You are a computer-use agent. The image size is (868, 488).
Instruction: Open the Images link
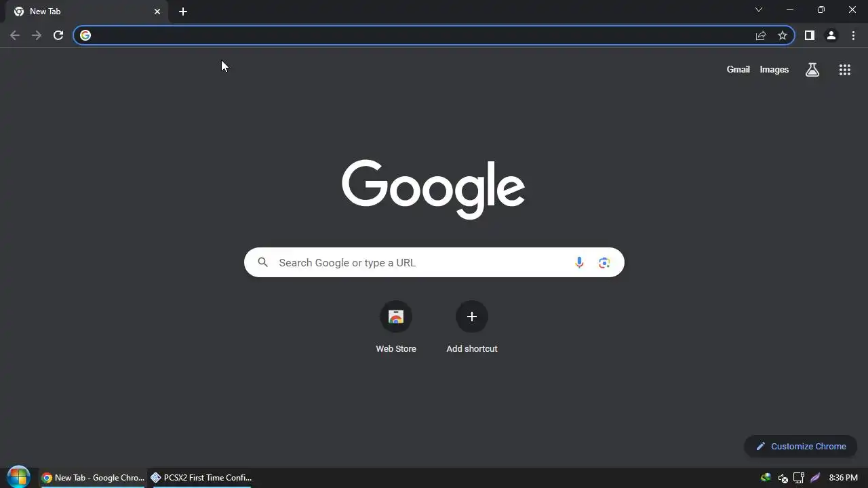(774, 69)
